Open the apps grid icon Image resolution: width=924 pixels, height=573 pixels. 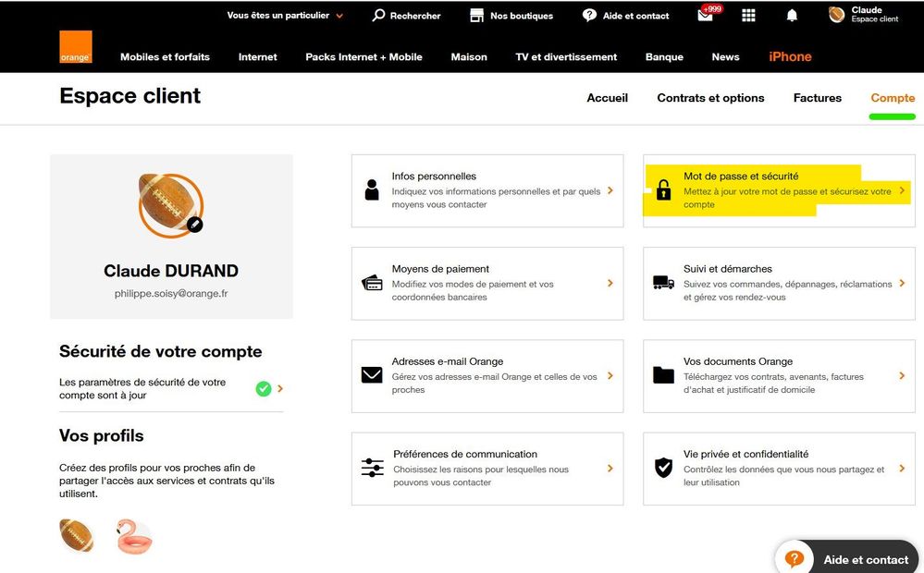[x=748, y=16]
